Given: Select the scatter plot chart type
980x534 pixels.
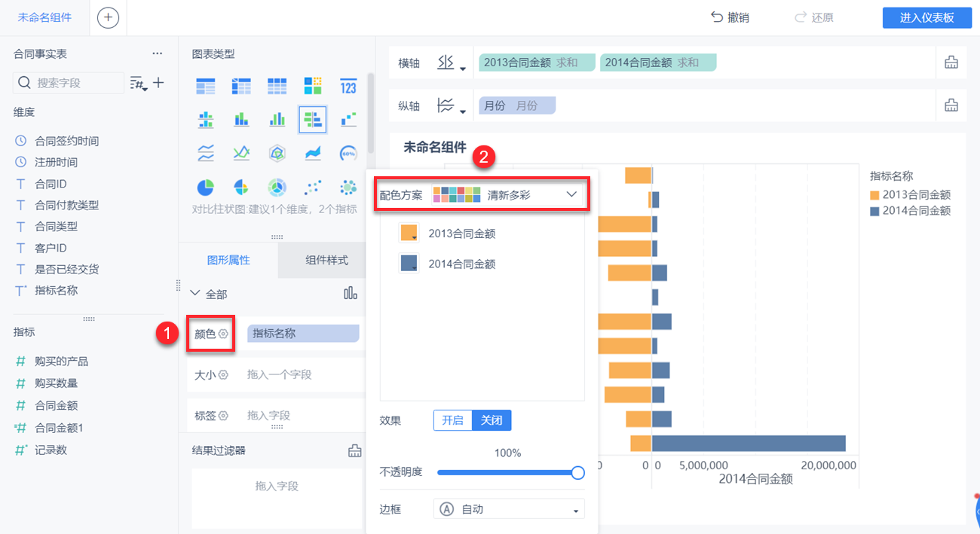Looking at the screenshot, I should point(313,186).
